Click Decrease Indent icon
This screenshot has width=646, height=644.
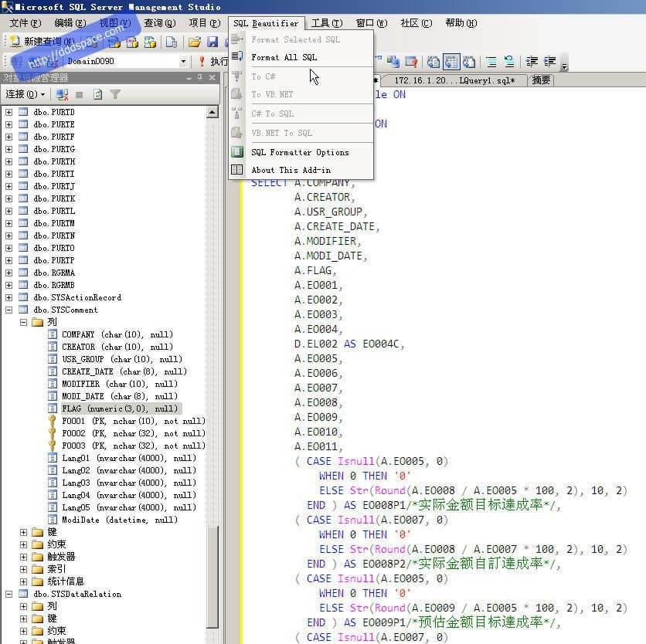[532, 62]
